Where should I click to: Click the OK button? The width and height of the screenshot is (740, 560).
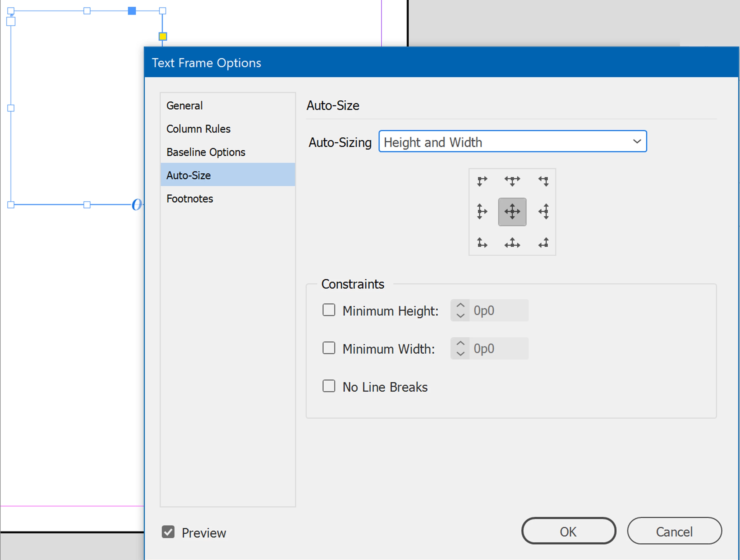568,531
